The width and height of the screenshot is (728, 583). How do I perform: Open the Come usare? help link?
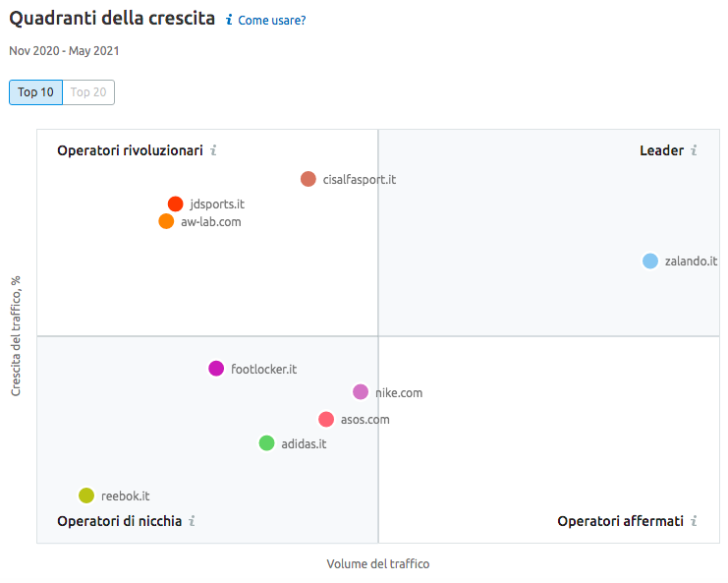tap(271, 20)
